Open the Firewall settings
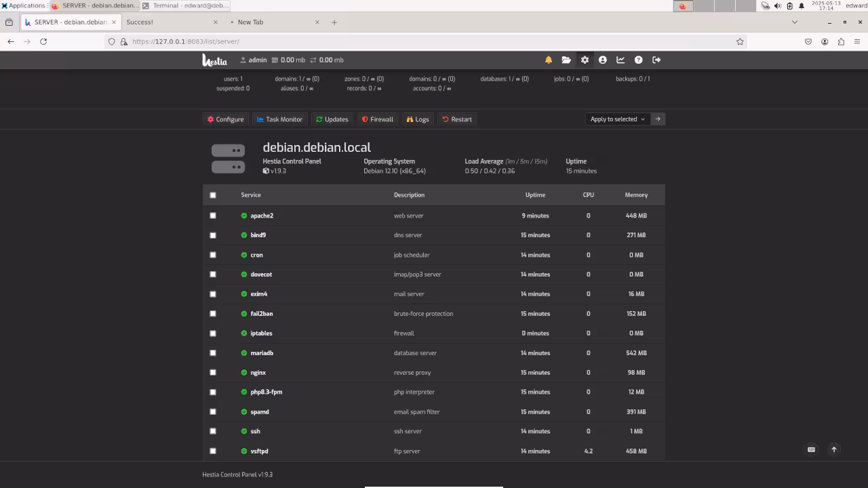Screen dimensions: 868x488 click(378, 119)
